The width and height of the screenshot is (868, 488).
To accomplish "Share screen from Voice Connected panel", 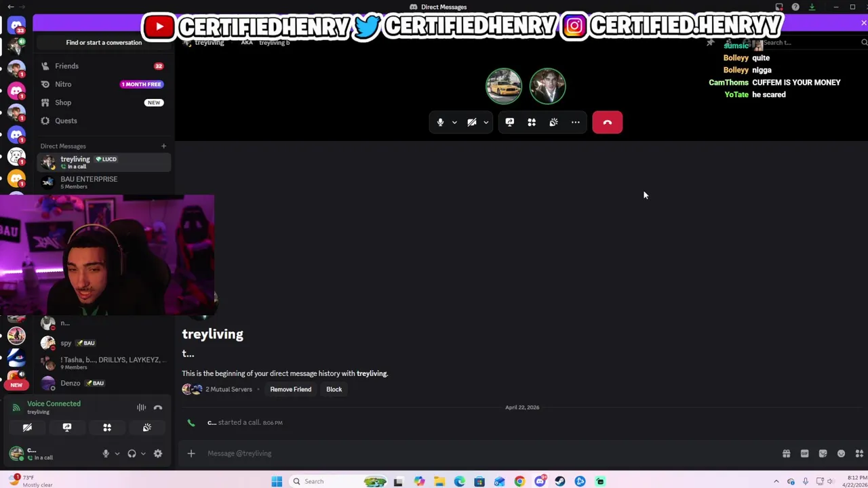I will [x=67, y=428].
